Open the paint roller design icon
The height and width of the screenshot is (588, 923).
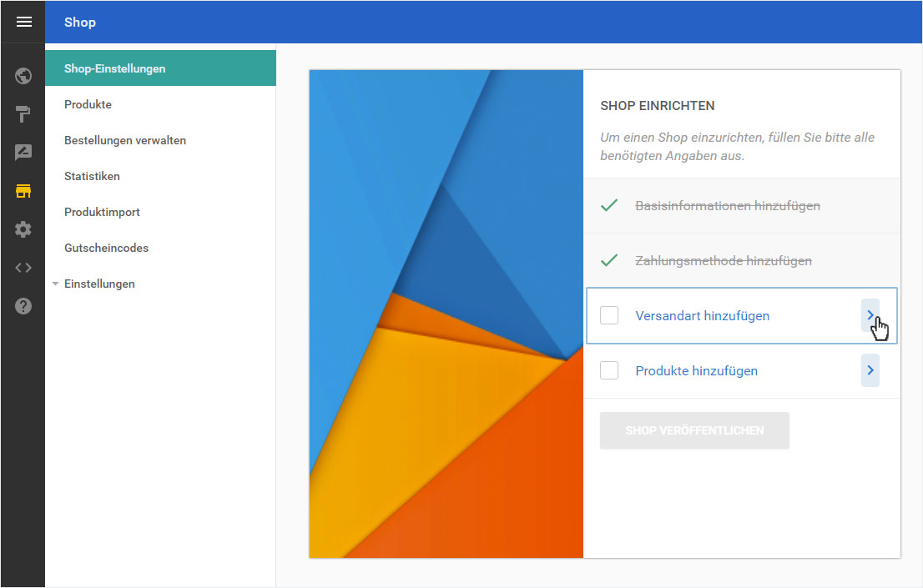[23, 114]
